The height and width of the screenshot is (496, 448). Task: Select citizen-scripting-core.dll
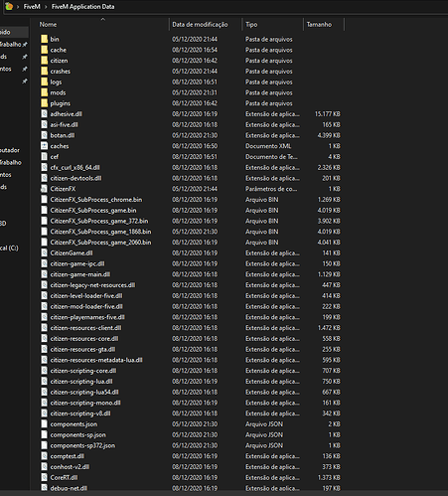83,371
